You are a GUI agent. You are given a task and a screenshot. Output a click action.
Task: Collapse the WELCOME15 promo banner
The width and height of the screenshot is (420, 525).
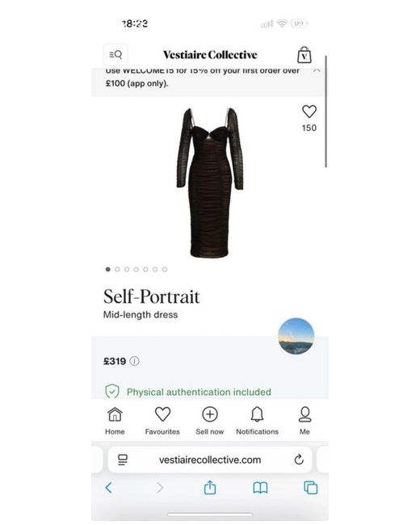[317, 70]
